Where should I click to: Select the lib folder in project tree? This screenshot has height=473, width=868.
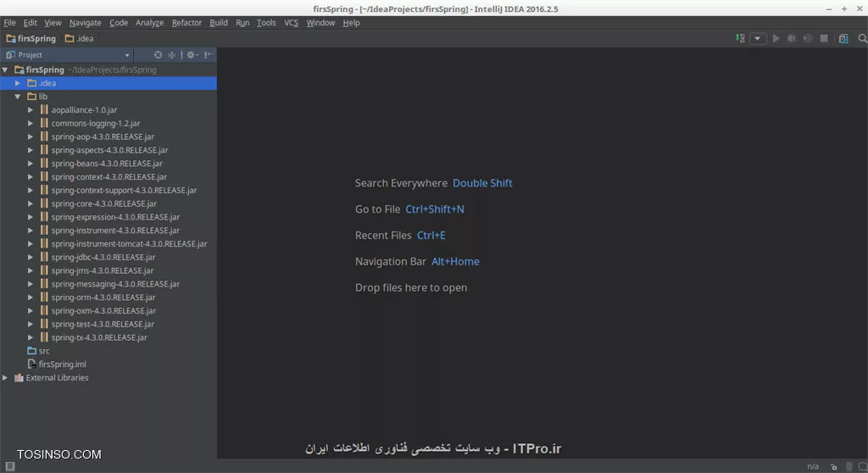pos(42,97)
